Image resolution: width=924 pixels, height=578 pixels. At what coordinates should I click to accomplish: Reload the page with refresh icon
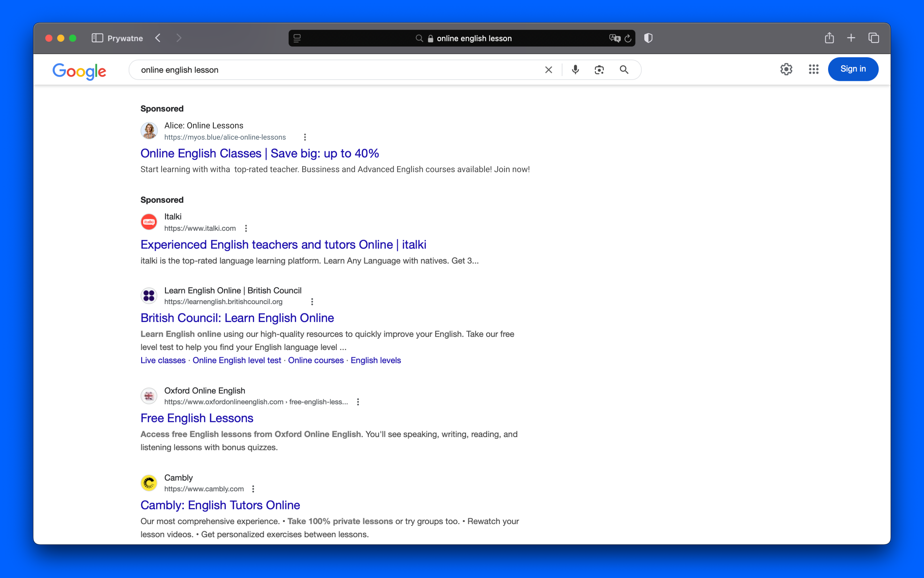pos(628,38)
